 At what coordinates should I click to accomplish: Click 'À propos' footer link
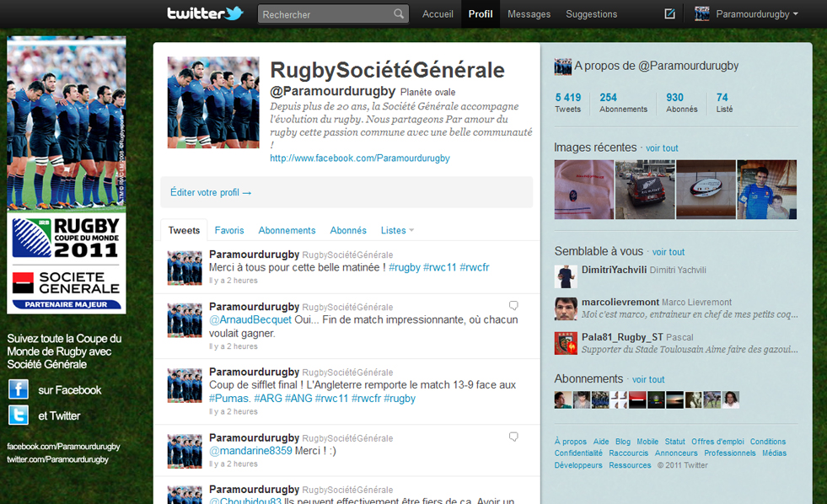[570, 442]
